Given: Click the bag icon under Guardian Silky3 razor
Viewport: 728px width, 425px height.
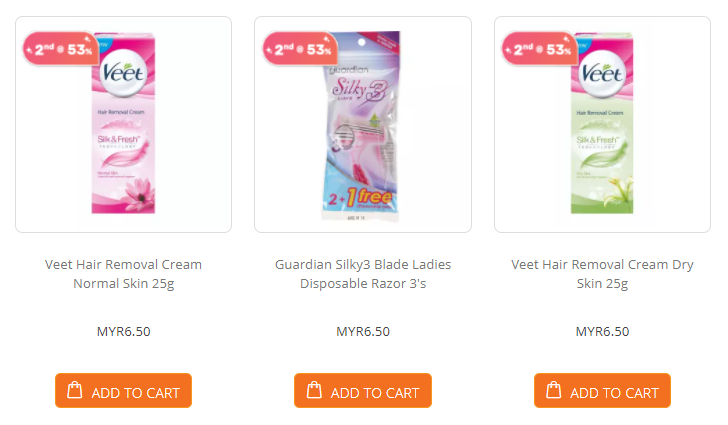Looking at the screenshot, I should click(x=314, y=390).
